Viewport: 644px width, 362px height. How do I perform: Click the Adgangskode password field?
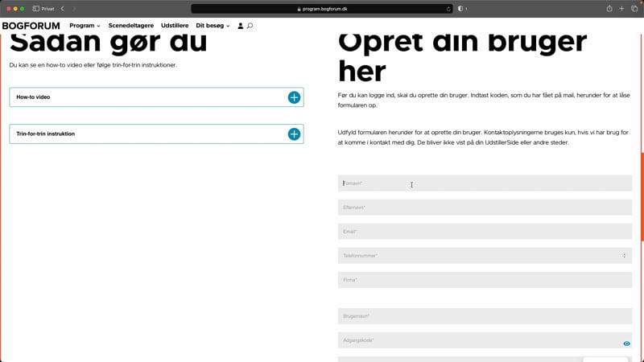click(485, 340)
